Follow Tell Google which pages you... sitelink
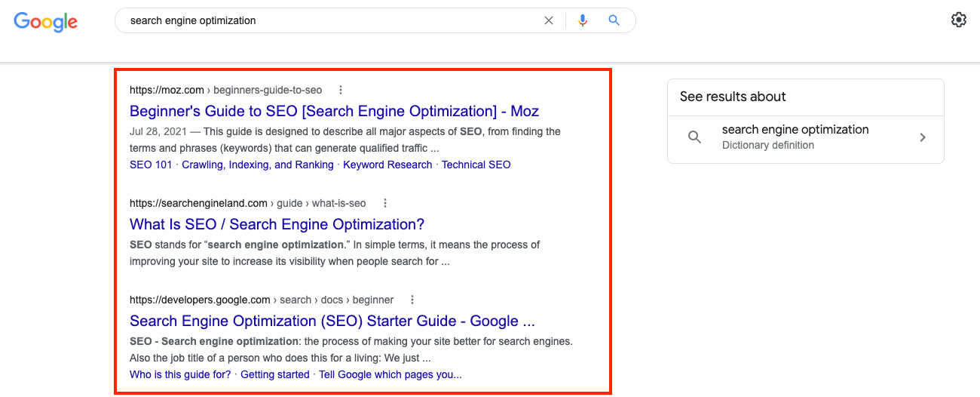Viewport: 980px width, 397px height. 390,374
